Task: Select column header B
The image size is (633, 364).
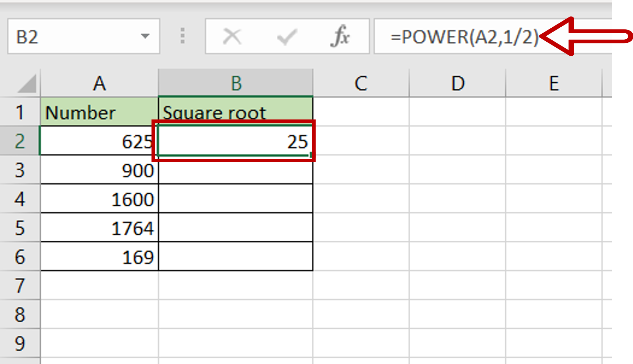Action: (236, 83)
